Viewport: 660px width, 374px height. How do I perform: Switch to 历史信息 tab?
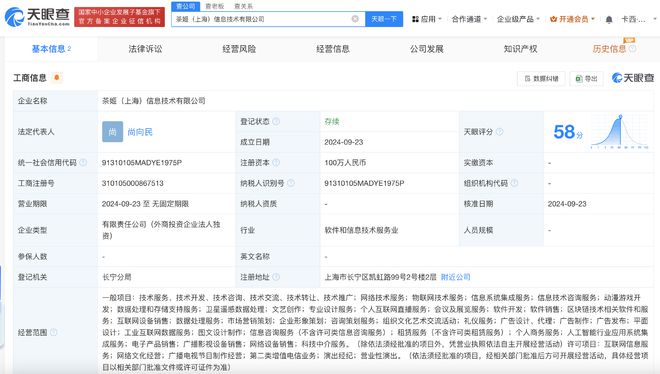tap(609, 49)
